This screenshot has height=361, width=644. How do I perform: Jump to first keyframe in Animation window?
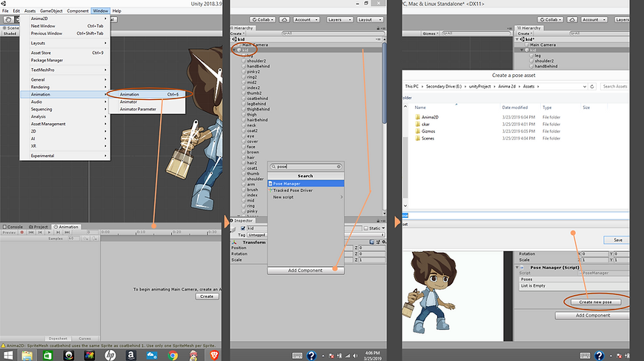coord(31,232)
